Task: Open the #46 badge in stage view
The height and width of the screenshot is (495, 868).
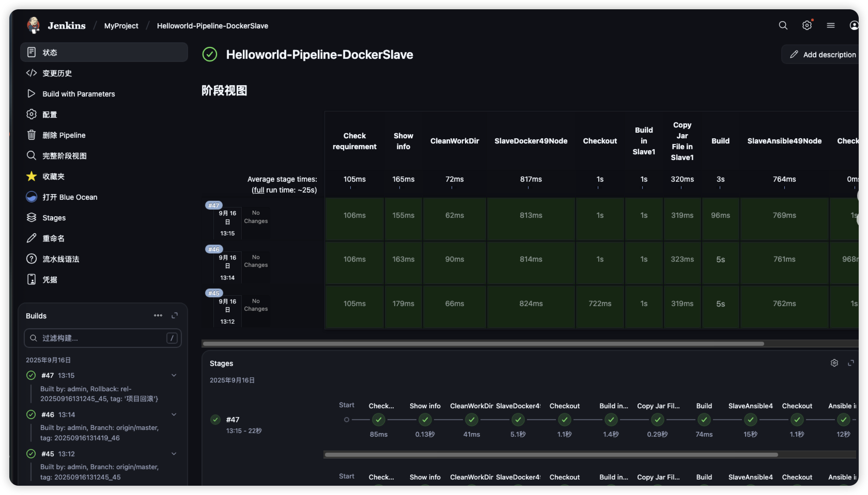Action: coord(213,249)
